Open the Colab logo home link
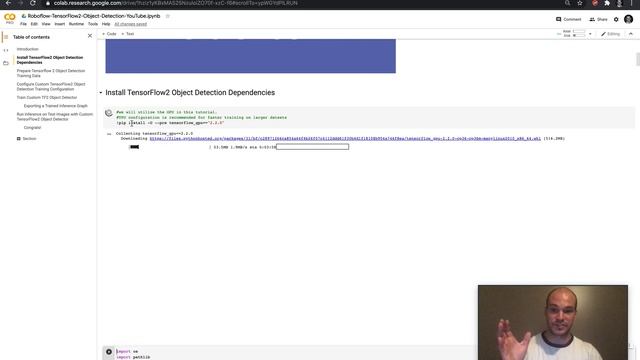The image size is (640, 360). point(9,18)
